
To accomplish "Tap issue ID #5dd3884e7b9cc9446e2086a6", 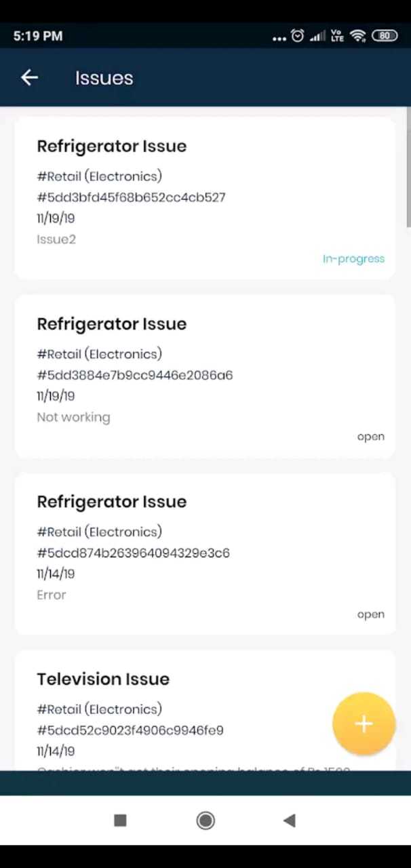I will coord(134,375).
